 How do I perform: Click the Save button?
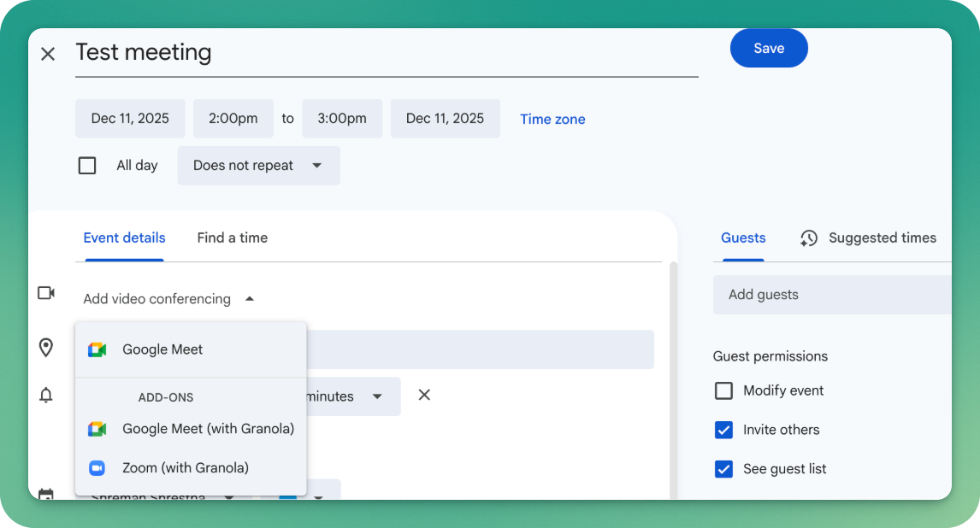(x=768, y=49)
